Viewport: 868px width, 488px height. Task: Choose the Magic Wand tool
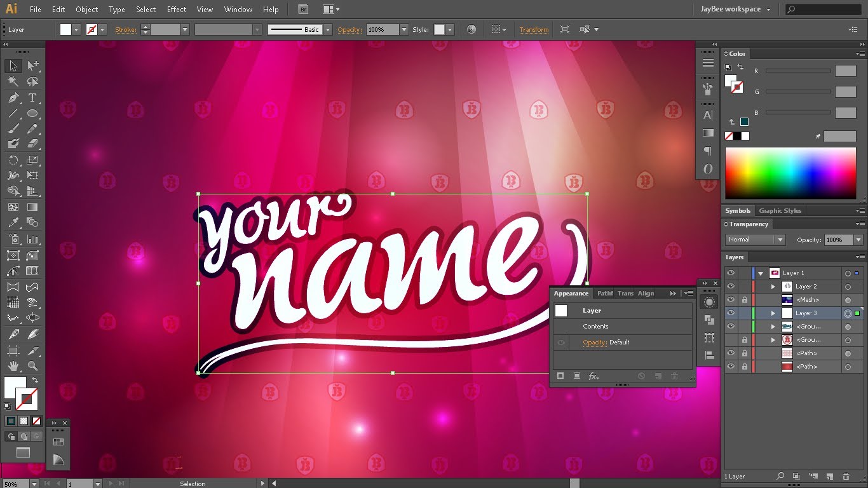coord(13,81)
